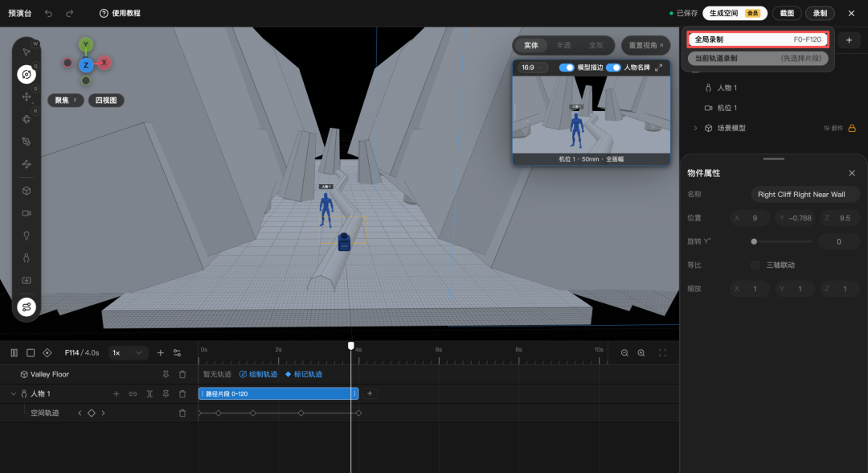The width and height of the screenshot is (868, 473).
Task: Activate the orbit view tool (Q)
Action: click(26, 74)
